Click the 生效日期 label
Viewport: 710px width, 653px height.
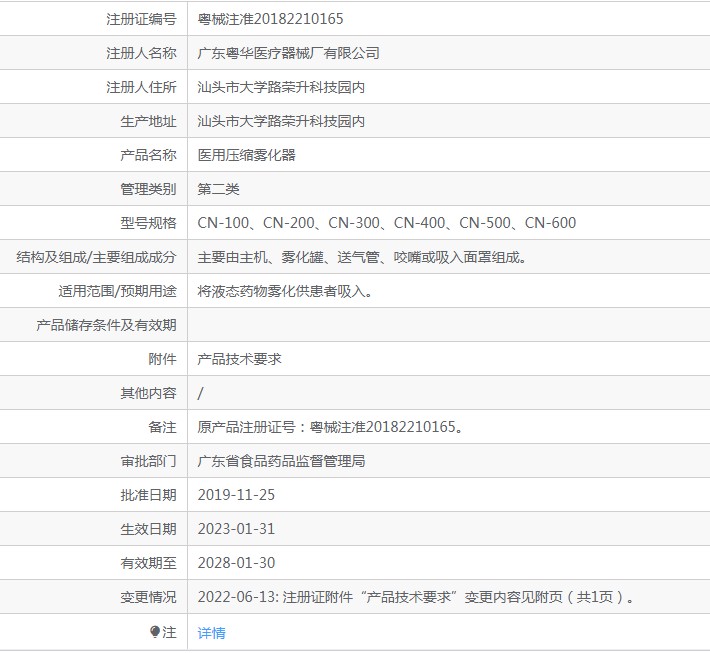pyautogui.click(x=149, y=529)
